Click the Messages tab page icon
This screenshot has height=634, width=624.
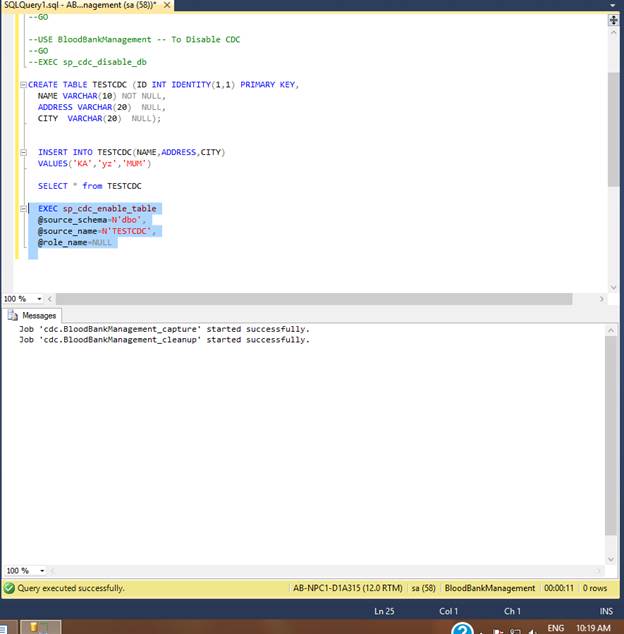pyautogui.click(x=13, y=315)
